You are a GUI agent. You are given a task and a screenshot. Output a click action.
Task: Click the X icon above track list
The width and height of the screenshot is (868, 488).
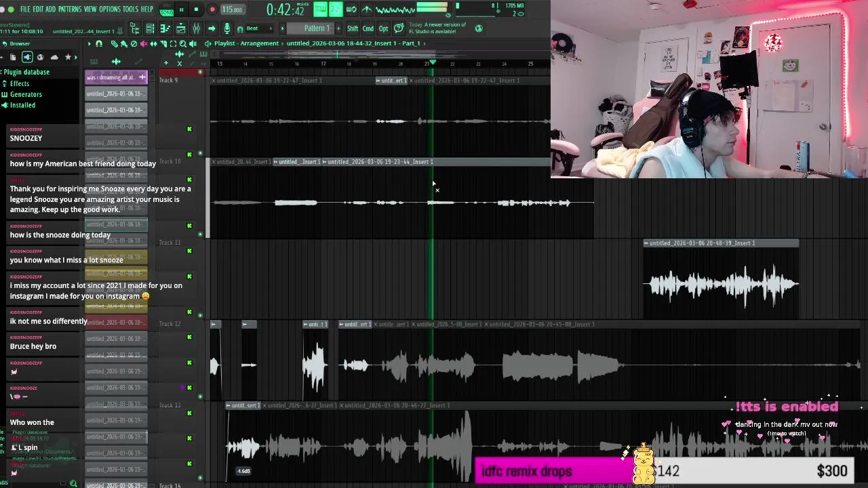180,64
